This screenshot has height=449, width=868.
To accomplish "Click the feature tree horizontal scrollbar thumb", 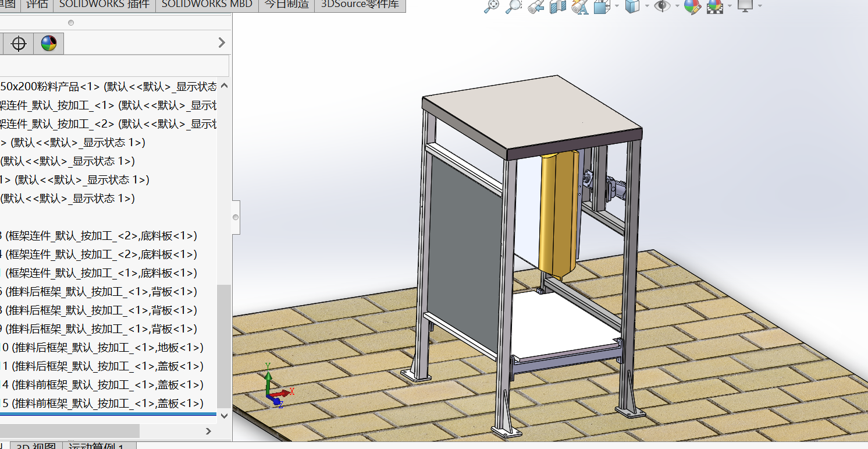I will click(70, 431).
